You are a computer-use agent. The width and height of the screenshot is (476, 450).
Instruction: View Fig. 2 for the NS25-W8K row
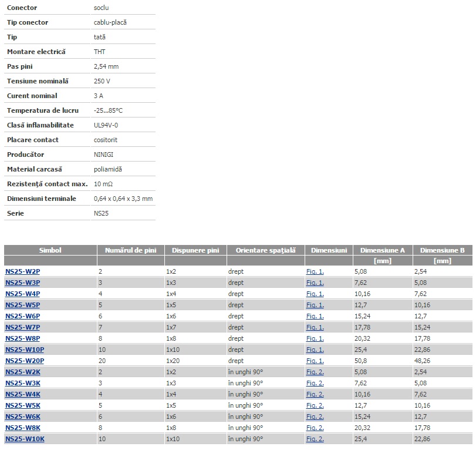pyautogui.click(x=315, y=428)
